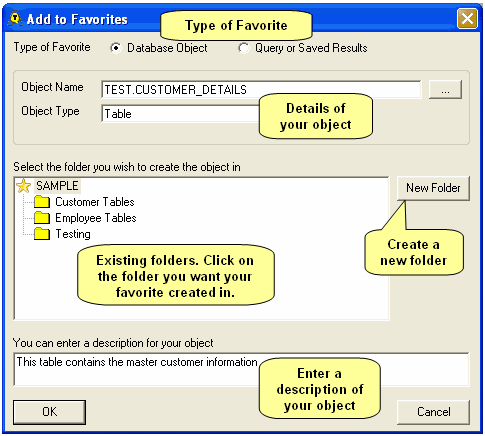Close the Add to Favorites dialog
The image size is (485, 436).
pos(467,19)
